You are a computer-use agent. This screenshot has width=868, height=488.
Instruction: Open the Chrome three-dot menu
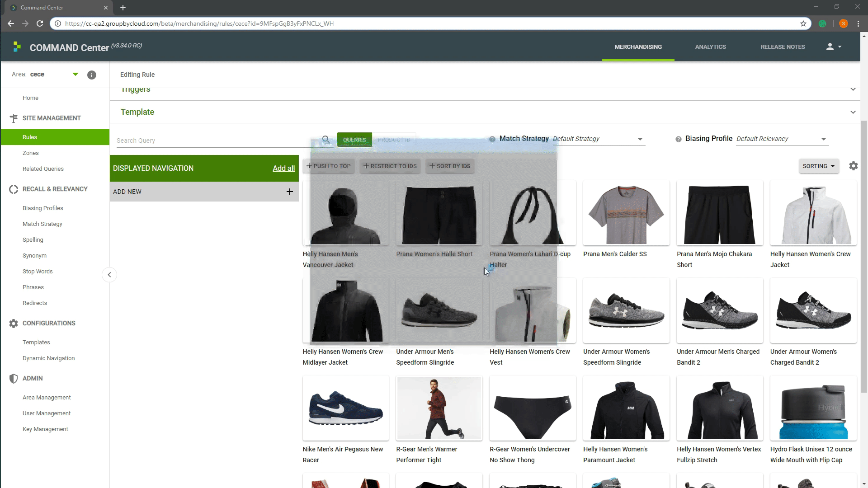(858, 23)
